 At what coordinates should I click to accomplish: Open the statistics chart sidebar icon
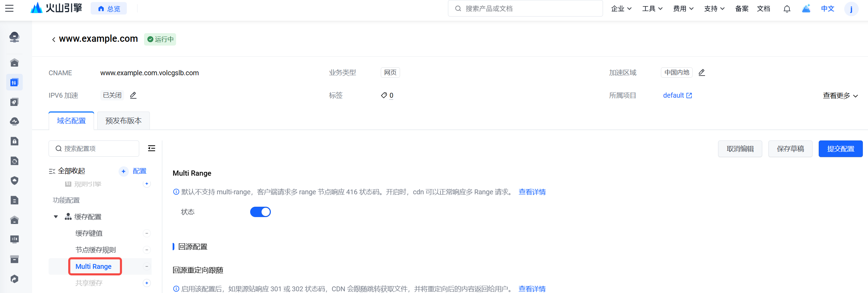(x=14, y=239)
